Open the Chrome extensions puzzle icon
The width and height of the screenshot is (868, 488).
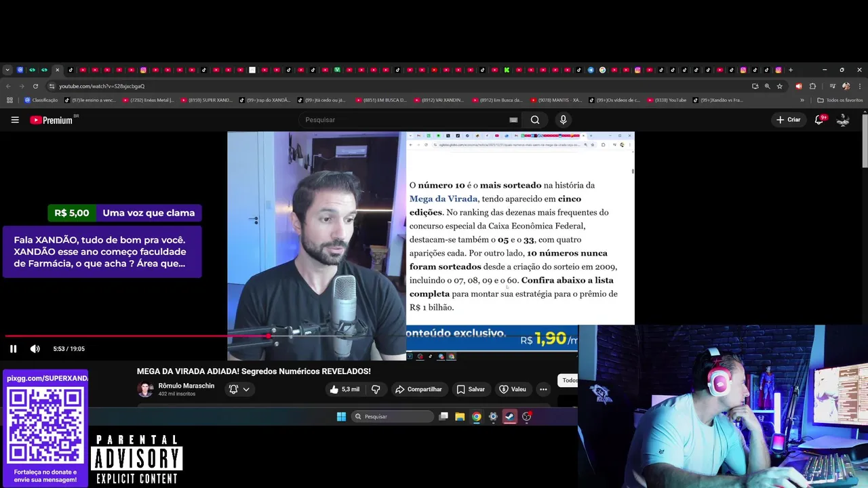[812, 86]
